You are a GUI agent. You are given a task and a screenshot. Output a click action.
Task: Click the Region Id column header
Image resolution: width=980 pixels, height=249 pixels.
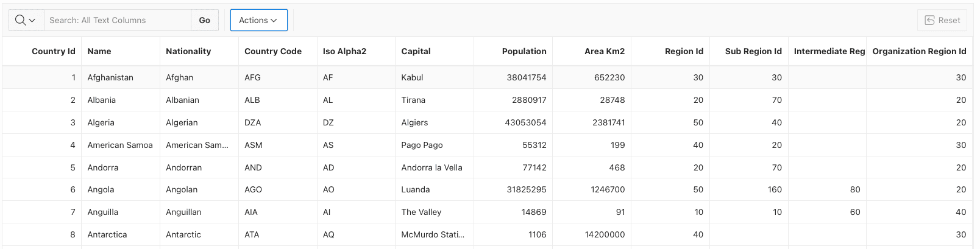(684, 51)
